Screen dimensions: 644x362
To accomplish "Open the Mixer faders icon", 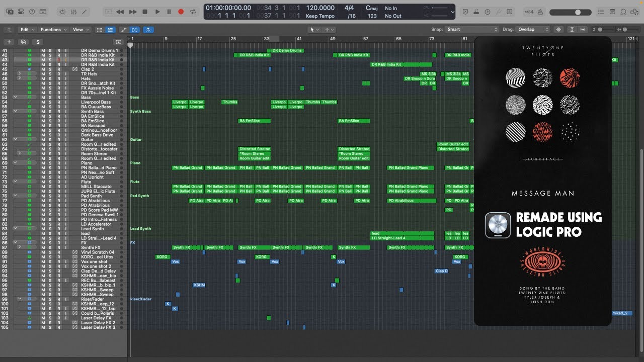I will pos(73,12).
